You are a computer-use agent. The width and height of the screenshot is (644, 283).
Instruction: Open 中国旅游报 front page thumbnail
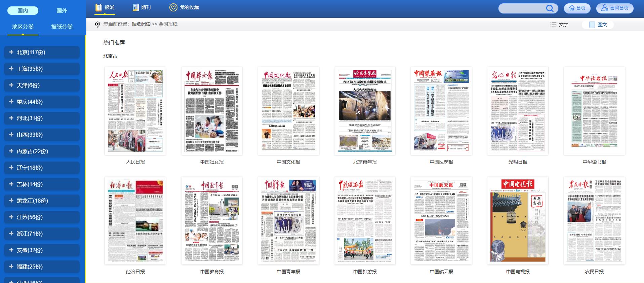tap(365, 220)
